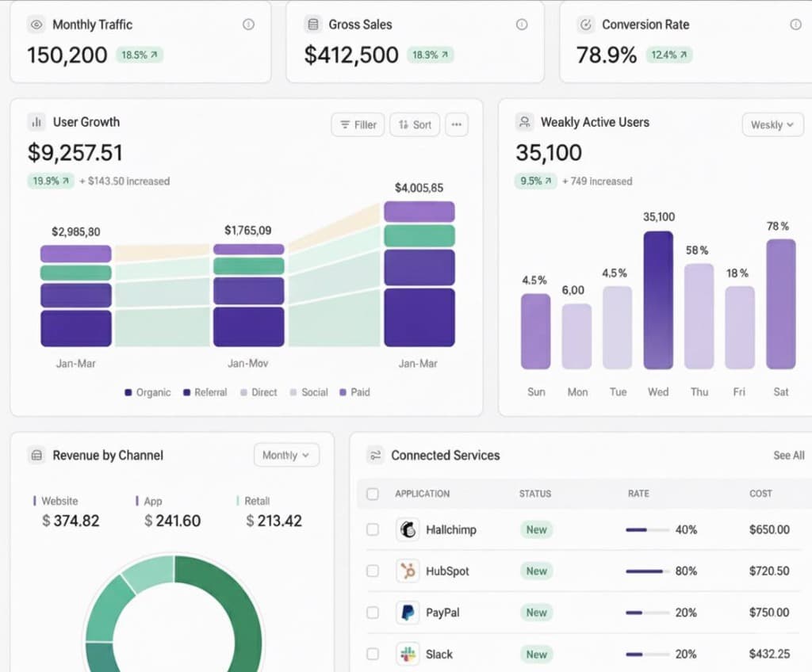Click the HubSpot application icon
The height and width of the screenshot is (672, 812).
coord(408,571)
